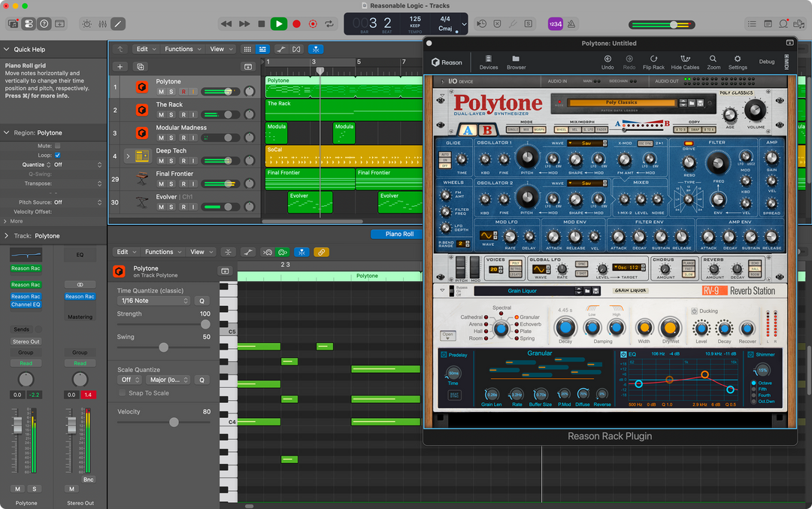Viewport: 812px width, 509px height.
Task: Open the Scale Quantize Major dropdown
Action: (x=168, y=380)
